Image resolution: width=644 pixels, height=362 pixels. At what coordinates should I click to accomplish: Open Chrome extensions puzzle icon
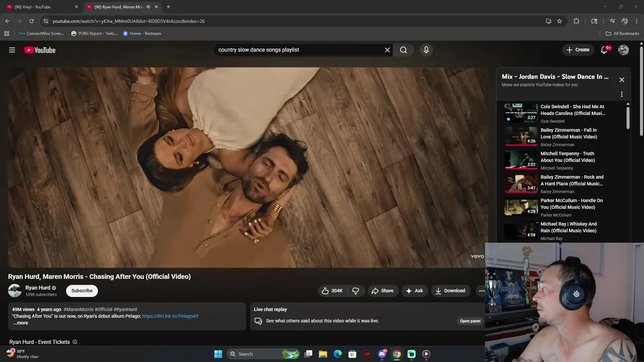click(x=577, y=21)
